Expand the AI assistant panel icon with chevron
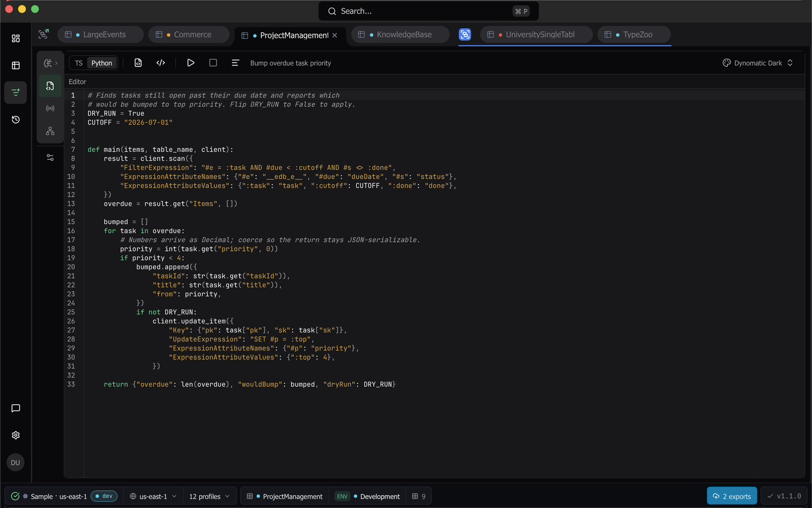The height and width of the screenshot is (508, 812). 50,63
